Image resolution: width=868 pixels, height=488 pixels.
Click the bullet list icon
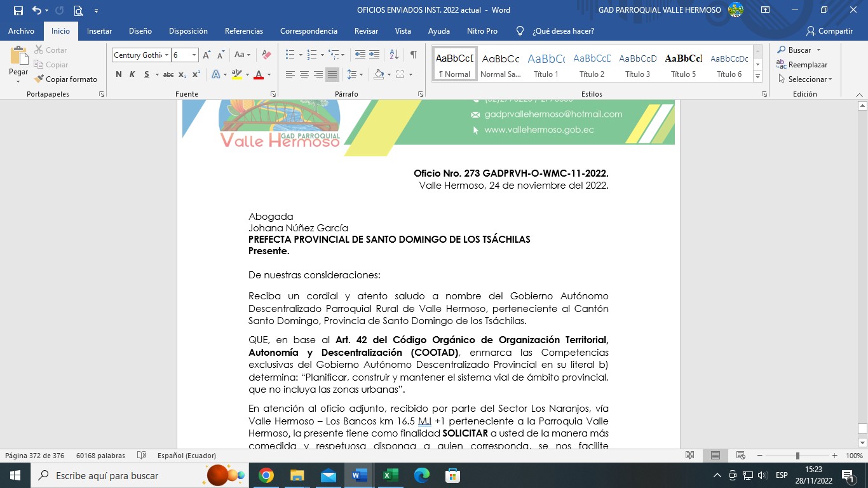coord(290,55)
